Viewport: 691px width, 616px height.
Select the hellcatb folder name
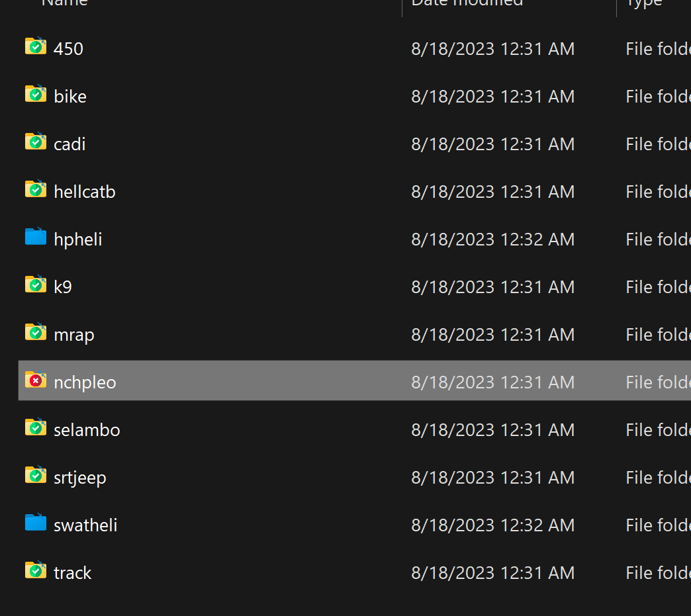[x=85, y=192]
